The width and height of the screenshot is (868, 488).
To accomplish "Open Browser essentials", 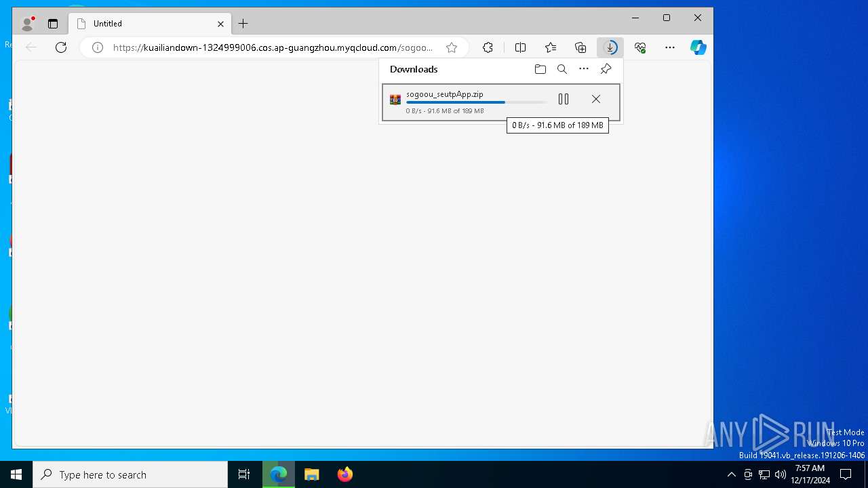I will (640, 47).
